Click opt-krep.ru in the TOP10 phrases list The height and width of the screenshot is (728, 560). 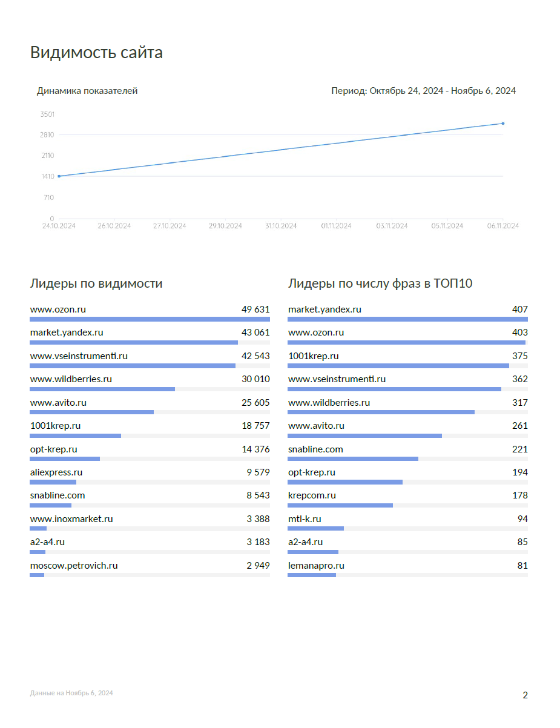[312, 472]
